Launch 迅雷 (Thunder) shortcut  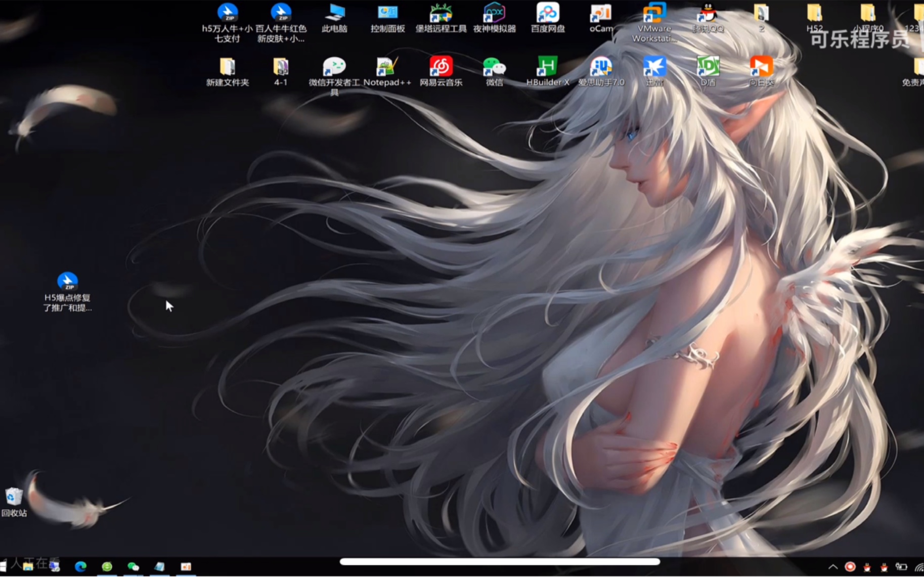tap(654, 72)
